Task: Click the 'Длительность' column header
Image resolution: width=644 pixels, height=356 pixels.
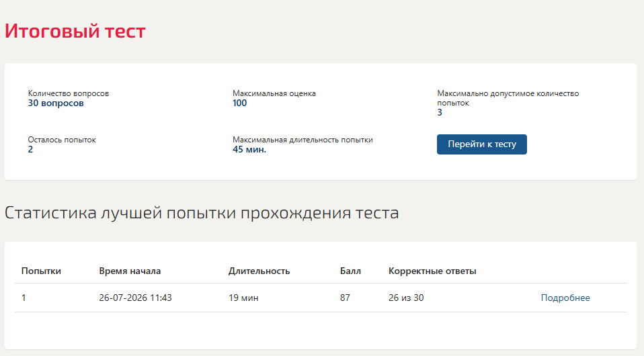Action: (x=259, y=271)
